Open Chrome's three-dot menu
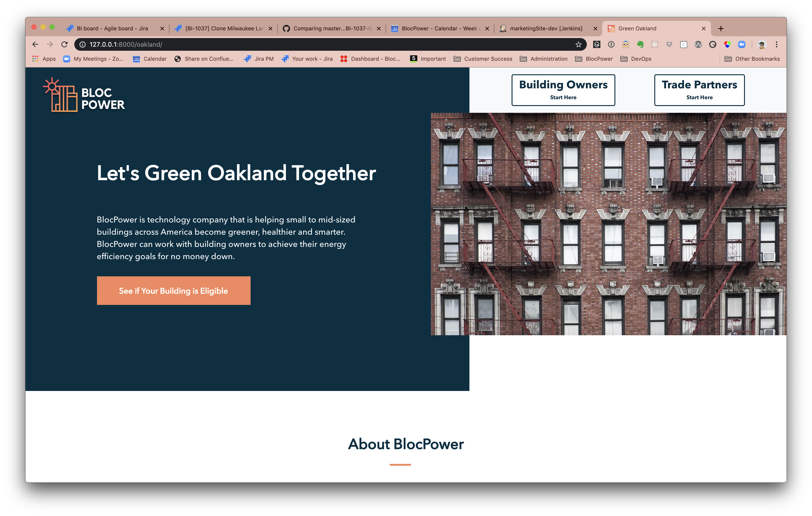The image size is (812, 516). (x=777, y=44)
